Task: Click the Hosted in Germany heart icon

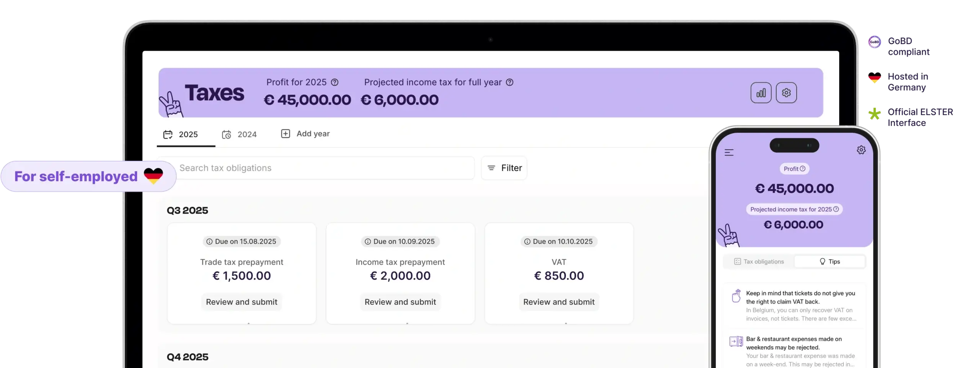Action: click(x=874, y=78)
